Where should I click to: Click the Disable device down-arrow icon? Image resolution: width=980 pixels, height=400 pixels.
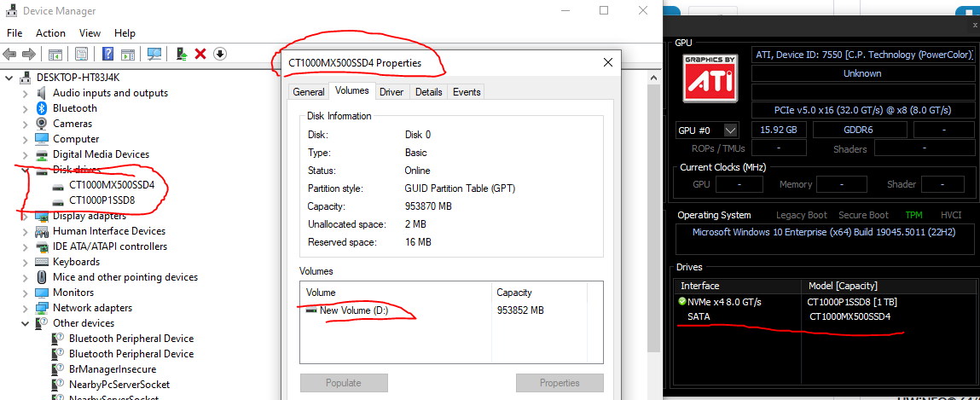coord(219,54)
